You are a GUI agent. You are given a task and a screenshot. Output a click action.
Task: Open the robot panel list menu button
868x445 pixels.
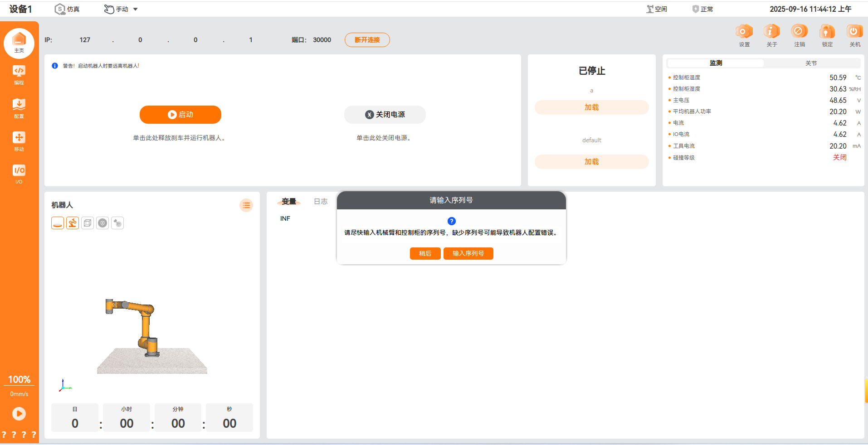tap(246, 205)
